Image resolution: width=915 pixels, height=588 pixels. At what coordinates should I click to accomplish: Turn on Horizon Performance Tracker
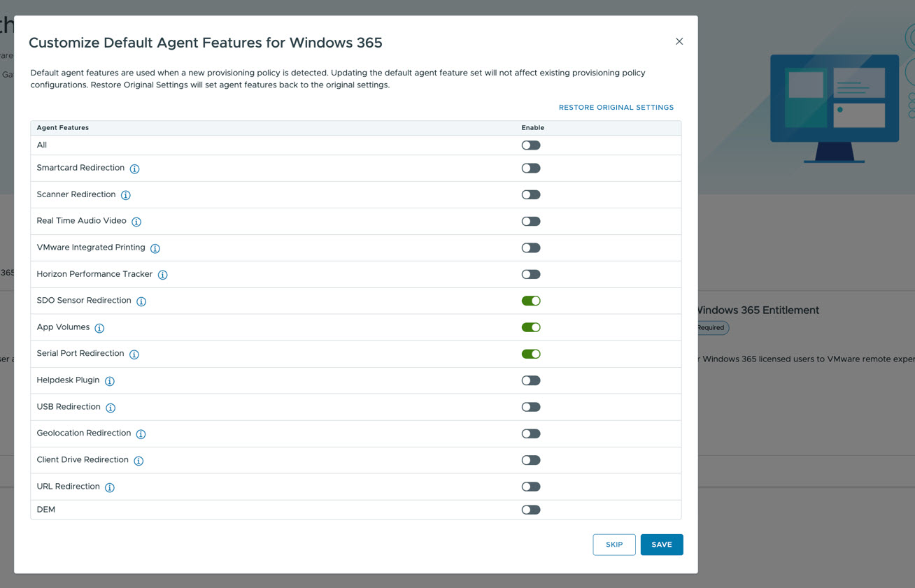(531, 274)
